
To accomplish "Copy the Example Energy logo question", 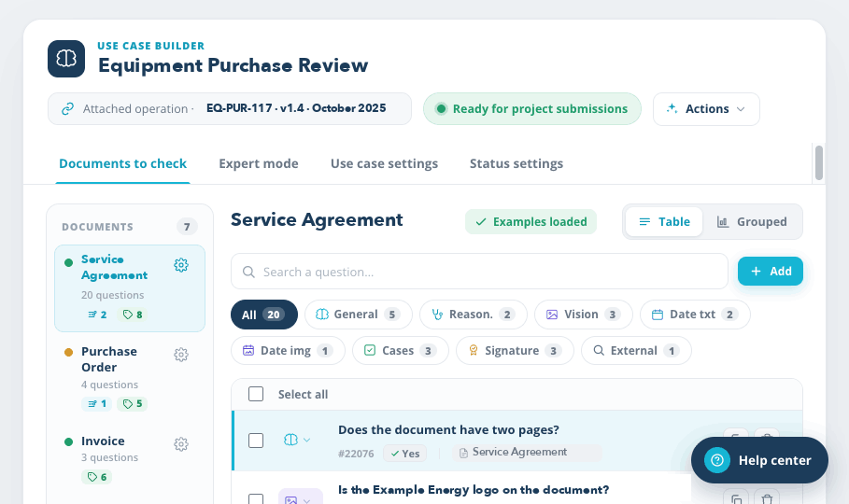I will (736, 498).
